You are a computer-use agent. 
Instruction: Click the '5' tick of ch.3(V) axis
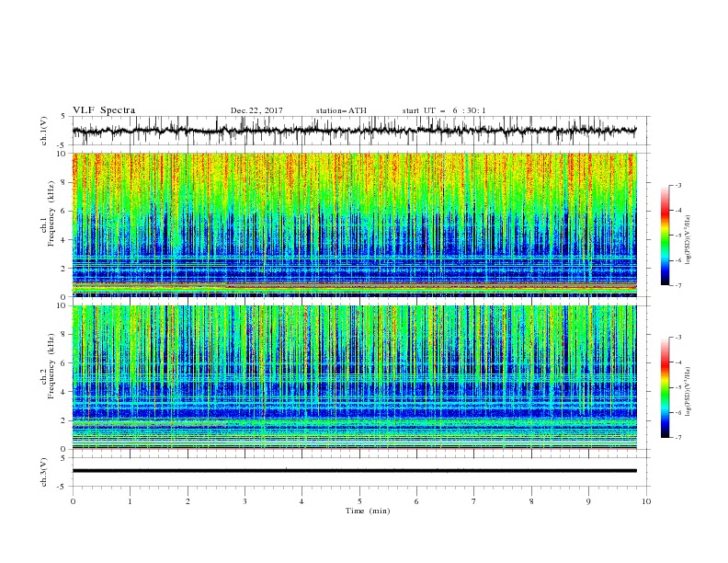point(63,458)
